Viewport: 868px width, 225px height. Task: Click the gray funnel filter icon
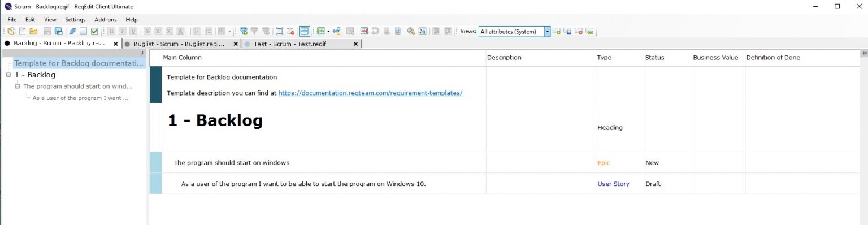coord(254,31)
